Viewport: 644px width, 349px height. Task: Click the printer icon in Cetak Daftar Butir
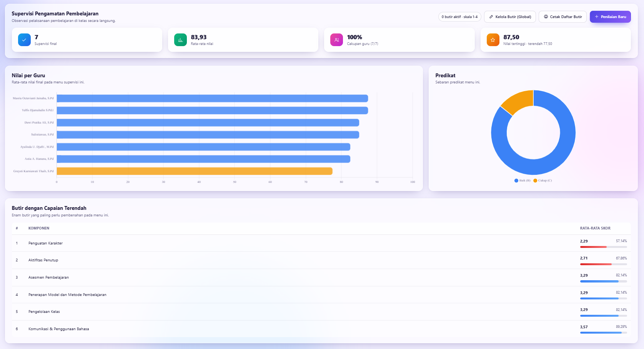(546, 17)
